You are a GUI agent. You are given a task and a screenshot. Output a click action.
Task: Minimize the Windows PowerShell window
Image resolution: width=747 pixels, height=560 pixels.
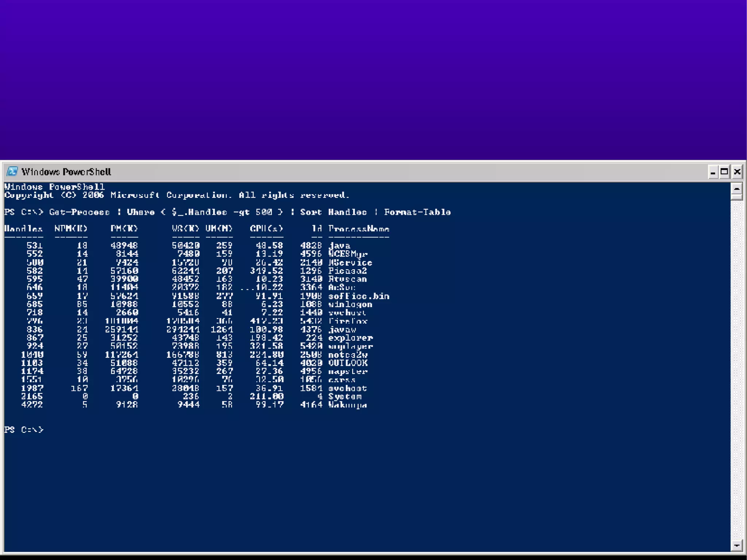(713, 172)
